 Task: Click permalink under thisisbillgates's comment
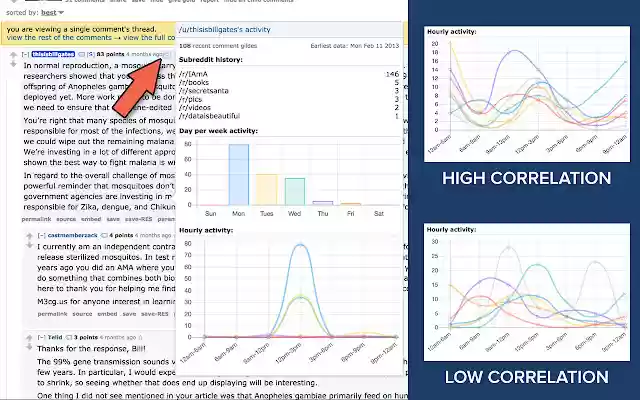(36, 219)
